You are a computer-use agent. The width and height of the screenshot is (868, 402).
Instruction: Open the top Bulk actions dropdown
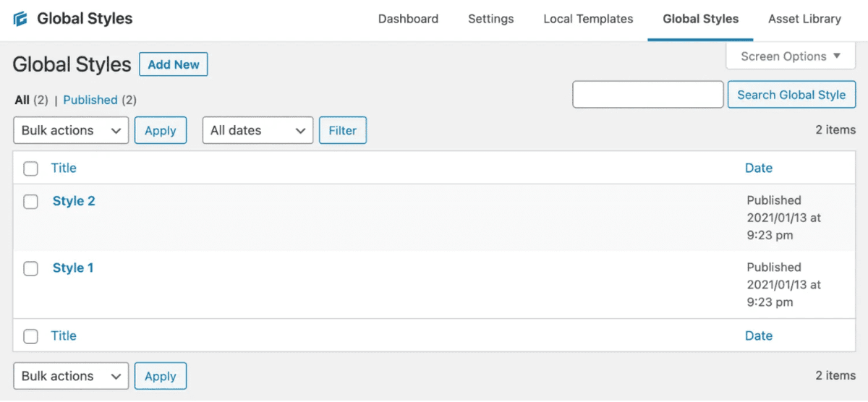click(x=71, y=131)
